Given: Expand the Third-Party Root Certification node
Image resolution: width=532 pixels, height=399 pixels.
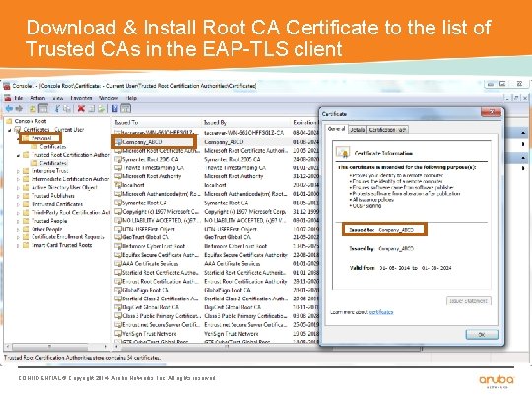Looking at the screenshot, I should pos(18,213).
